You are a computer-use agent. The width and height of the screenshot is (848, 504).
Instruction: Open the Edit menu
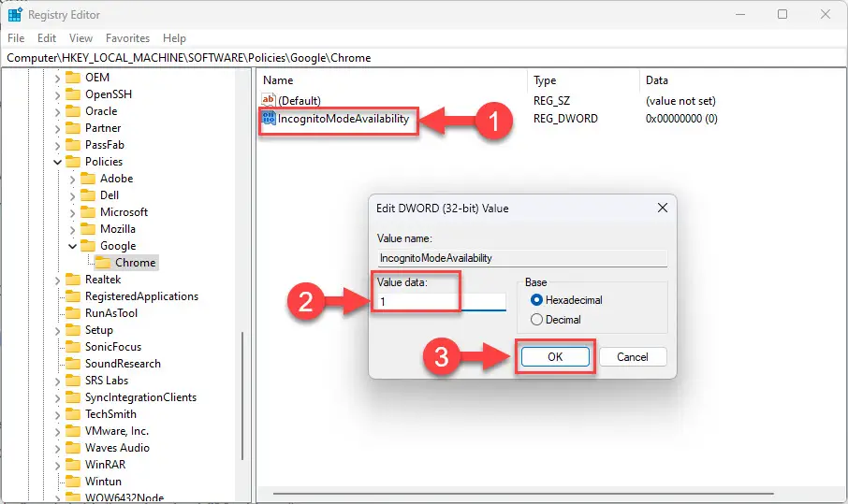click(47, 37)
